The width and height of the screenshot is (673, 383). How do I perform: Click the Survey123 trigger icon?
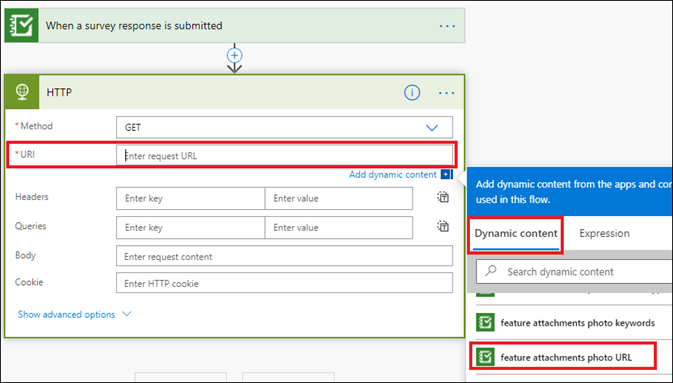pos(21,25)
